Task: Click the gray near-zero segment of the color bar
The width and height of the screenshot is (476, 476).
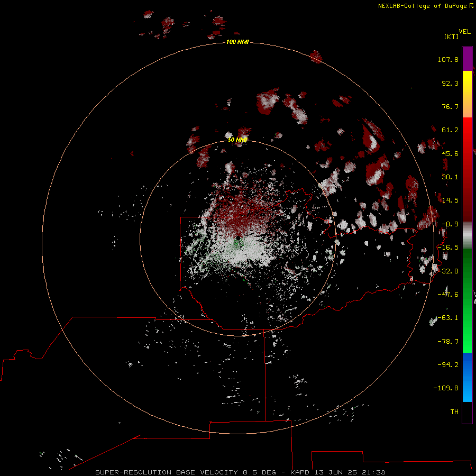Action: pos(467,235)
